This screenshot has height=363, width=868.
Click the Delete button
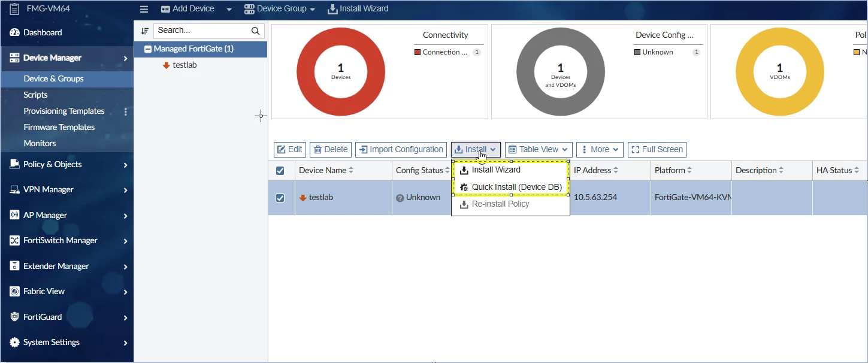331,150
